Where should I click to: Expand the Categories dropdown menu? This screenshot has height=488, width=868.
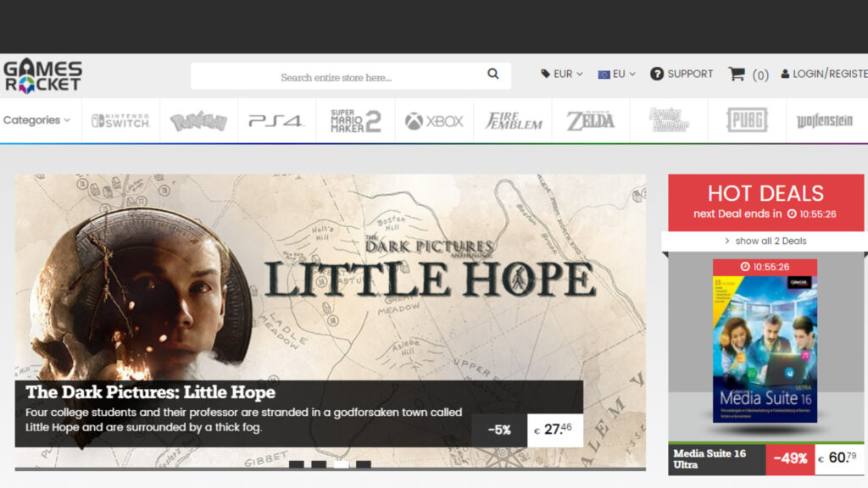point(36,120)
